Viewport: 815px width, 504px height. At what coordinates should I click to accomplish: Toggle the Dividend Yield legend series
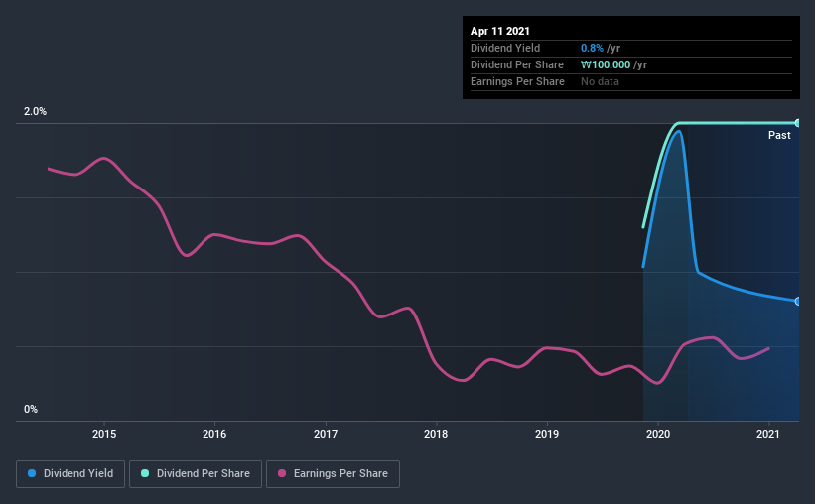click(70, 474)
